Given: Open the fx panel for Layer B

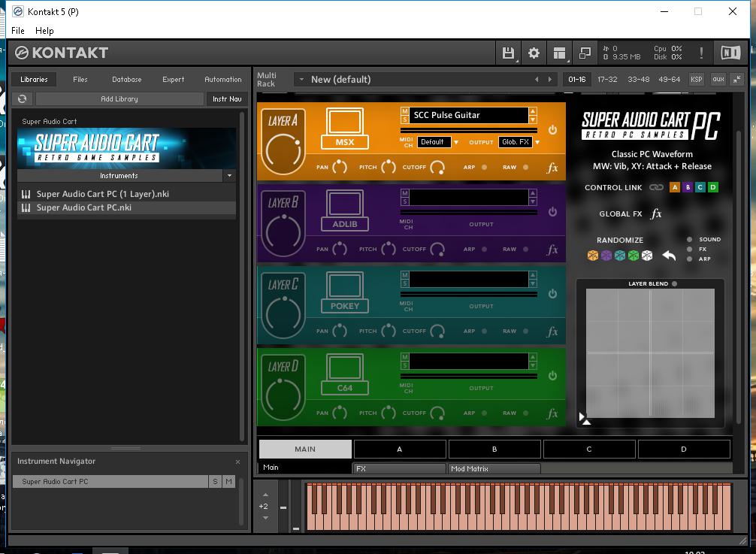Looking at the screenshot, I should coord(552,250).
